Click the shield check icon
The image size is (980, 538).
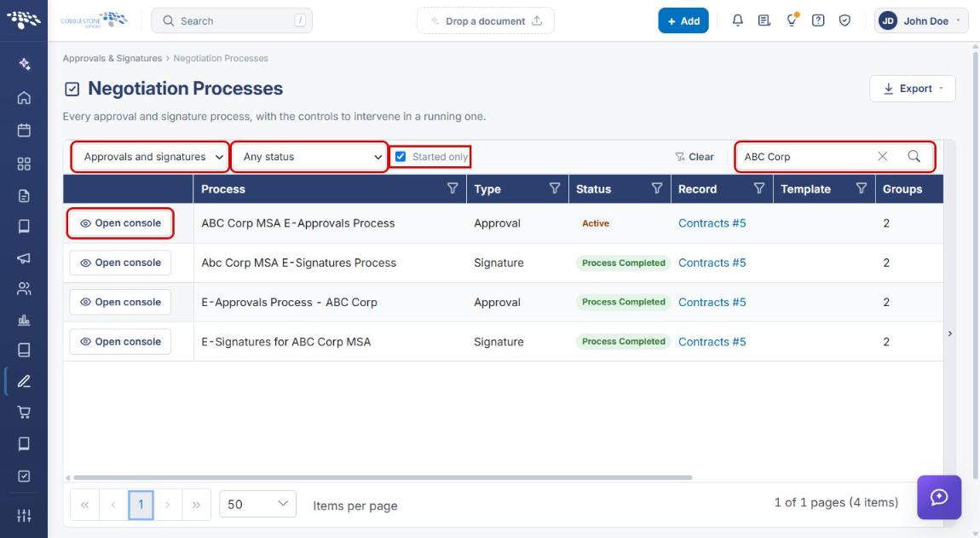pos(845,20)
